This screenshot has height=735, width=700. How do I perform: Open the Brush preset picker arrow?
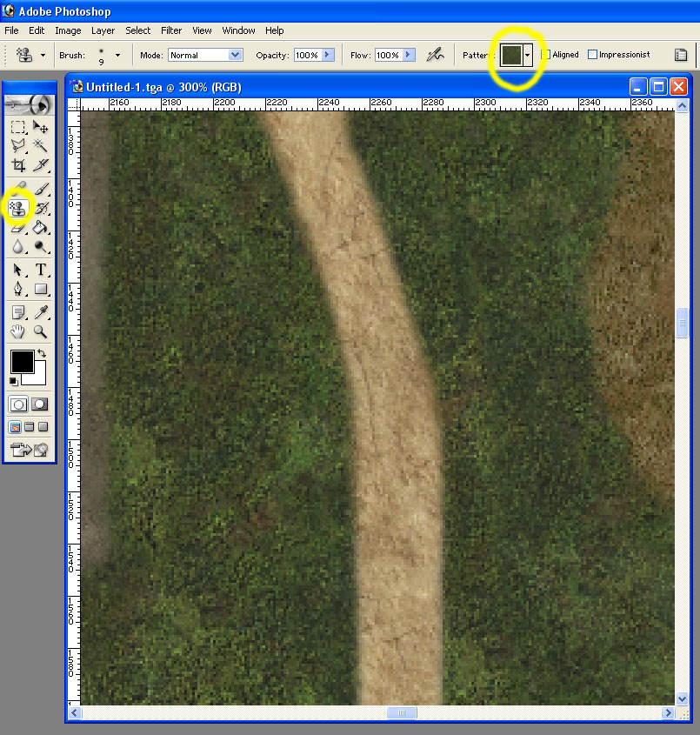(117, 56)
